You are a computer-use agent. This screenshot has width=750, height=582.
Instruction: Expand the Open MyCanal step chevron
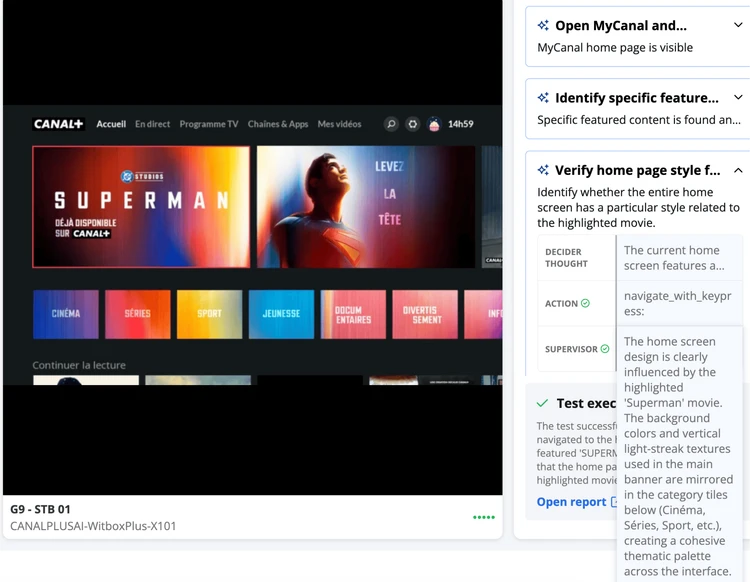tap(738, 25)
